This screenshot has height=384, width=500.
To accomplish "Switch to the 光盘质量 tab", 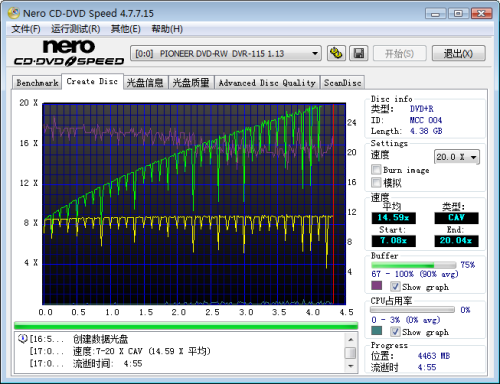I will 191,83.
